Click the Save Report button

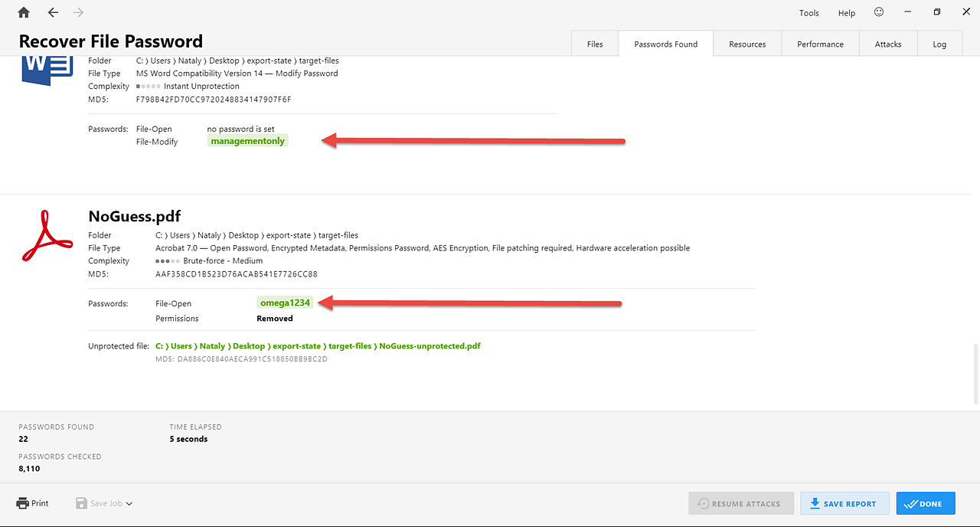pos(844,503)
